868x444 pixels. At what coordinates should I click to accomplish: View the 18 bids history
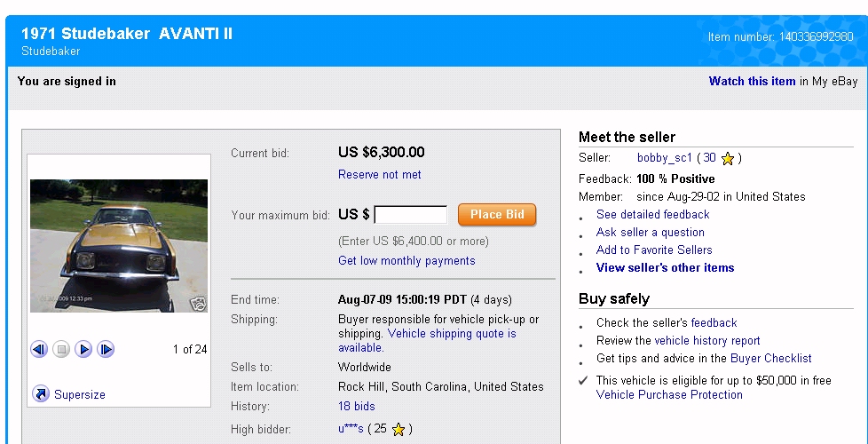click(356, 407)
